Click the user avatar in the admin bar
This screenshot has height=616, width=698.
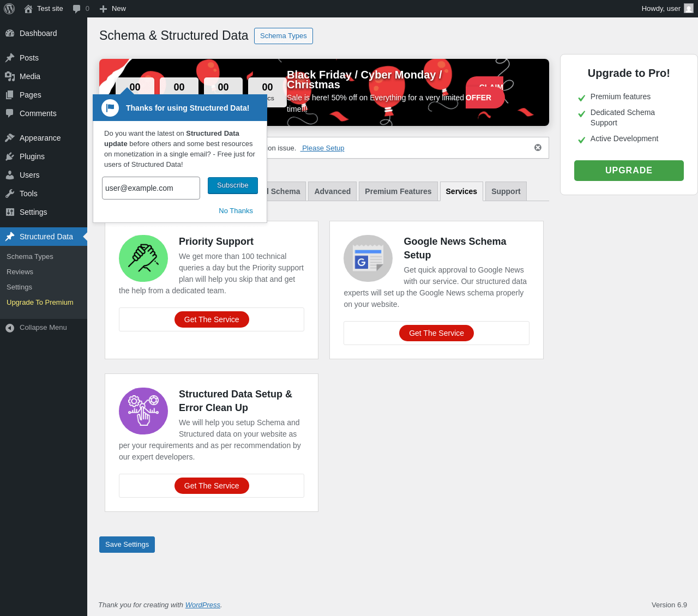coord(689,9)
